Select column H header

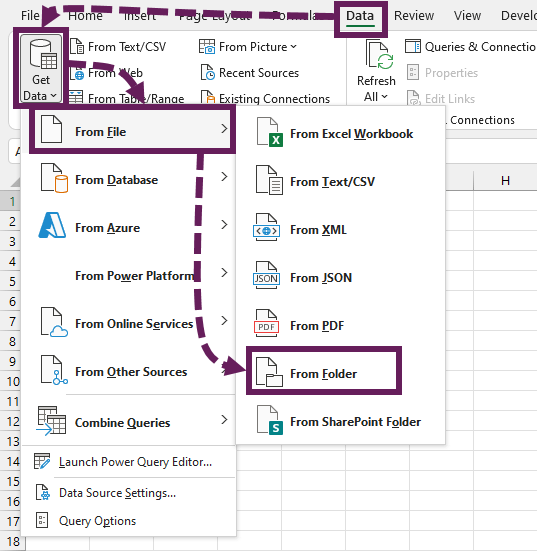(x=505, y=181)
